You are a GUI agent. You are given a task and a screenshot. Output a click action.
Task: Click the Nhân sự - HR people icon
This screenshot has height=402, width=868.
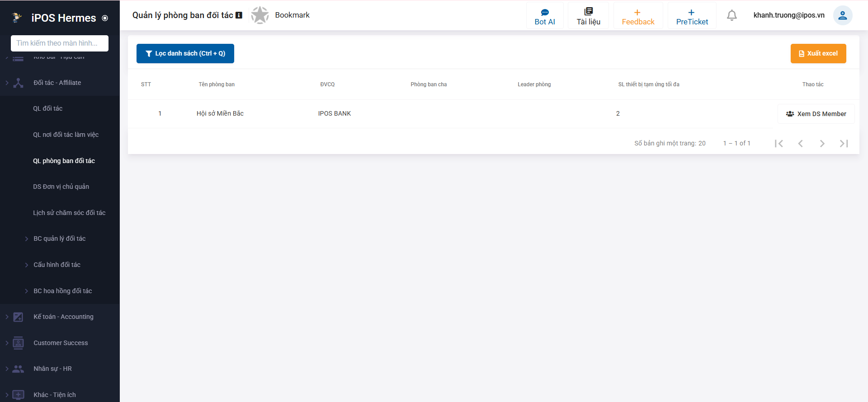[x=18, y=369]
